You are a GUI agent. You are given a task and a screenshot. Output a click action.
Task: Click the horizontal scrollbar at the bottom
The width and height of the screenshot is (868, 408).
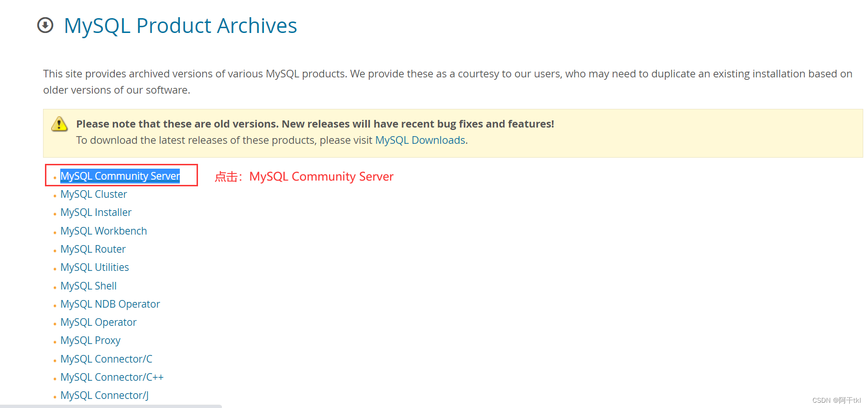111,406
